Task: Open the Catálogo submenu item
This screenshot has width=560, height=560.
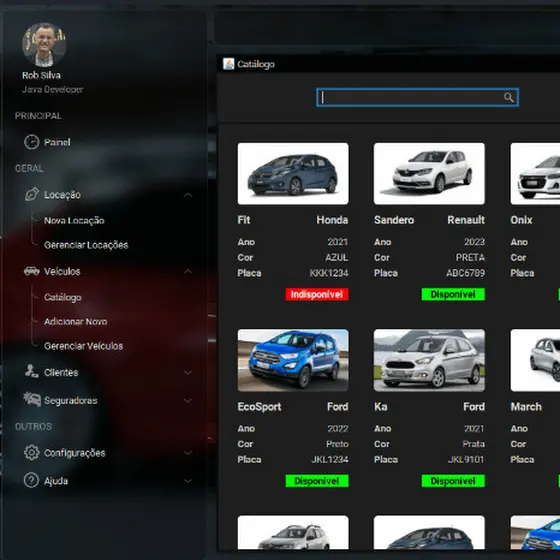Action: tap(63, 297)
